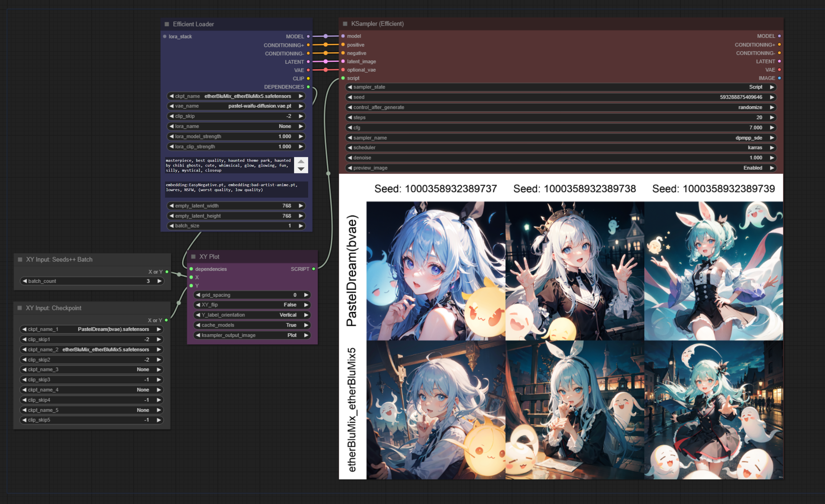Increase steps value with right arrow
Viewport: 825px width, 504px height.
[x=772, y=117]
